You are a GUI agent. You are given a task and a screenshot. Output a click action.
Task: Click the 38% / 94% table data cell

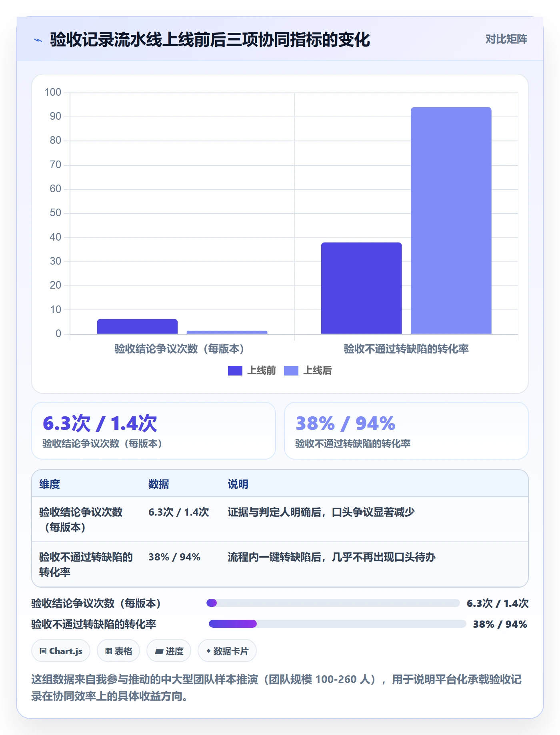coord(174,557)
